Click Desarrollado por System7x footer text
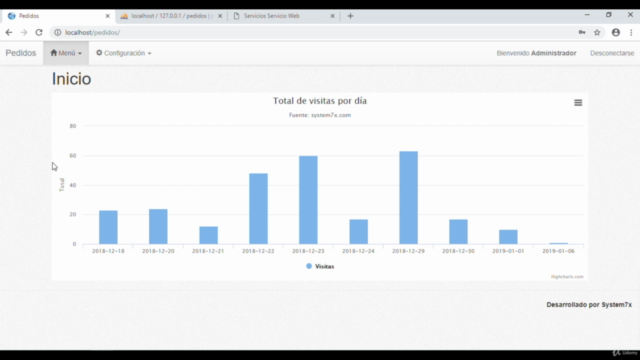This screenshot has height=360, width=640. pos(589,305)
